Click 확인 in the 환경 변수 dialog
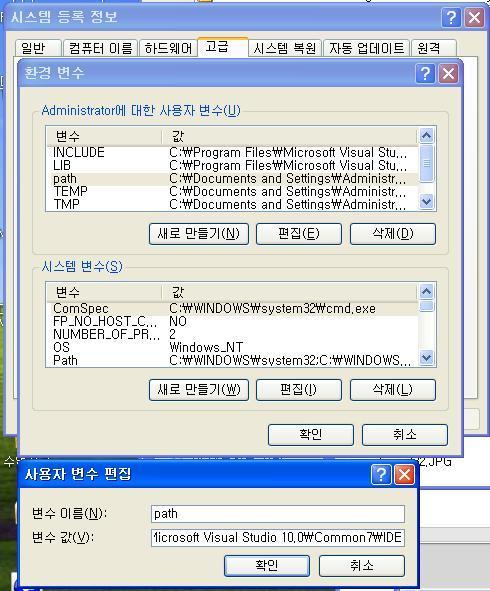Viewport: 490px width, 591px height. pyautogui.click(x=311, y=435)
